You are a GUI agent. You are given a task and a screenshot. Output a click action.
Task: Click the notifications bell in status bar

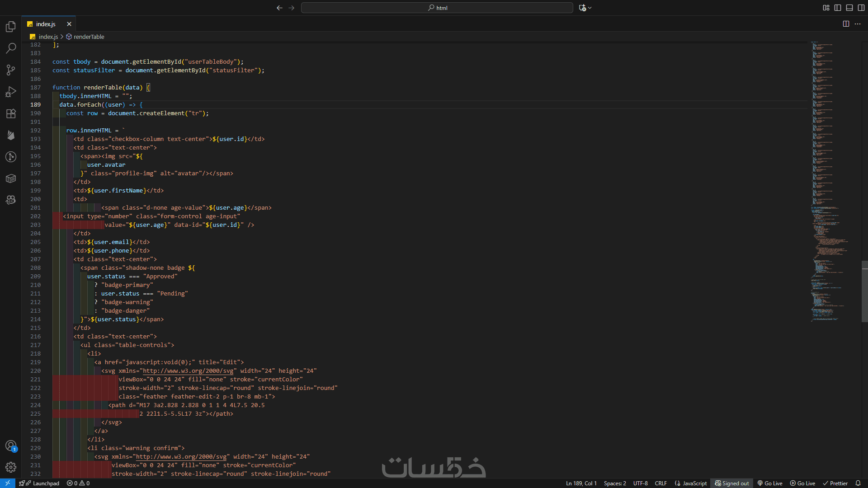(x=858, y=483)
